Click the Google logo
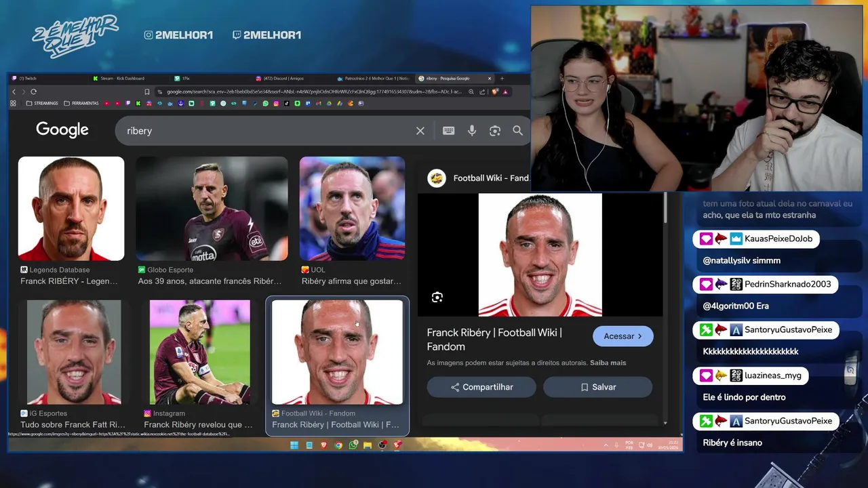Screen dimensions: 868x488 point(62,130)
